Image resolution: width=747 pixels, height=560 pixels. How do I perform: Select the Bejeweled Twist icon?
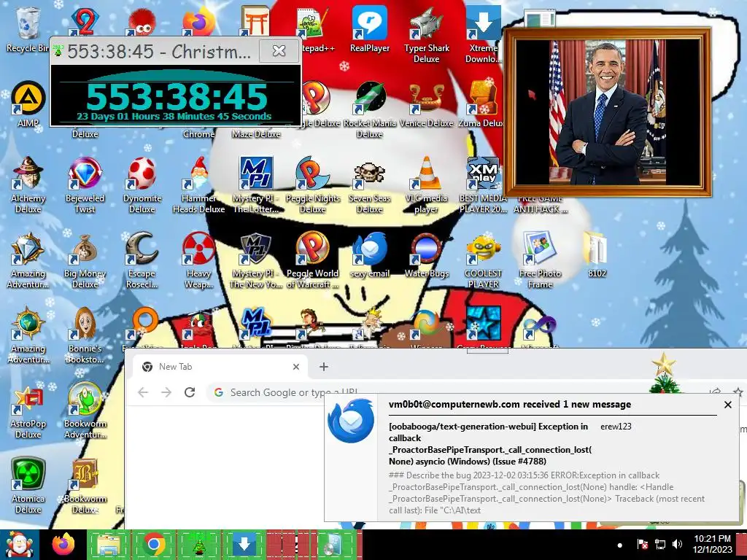85,185
